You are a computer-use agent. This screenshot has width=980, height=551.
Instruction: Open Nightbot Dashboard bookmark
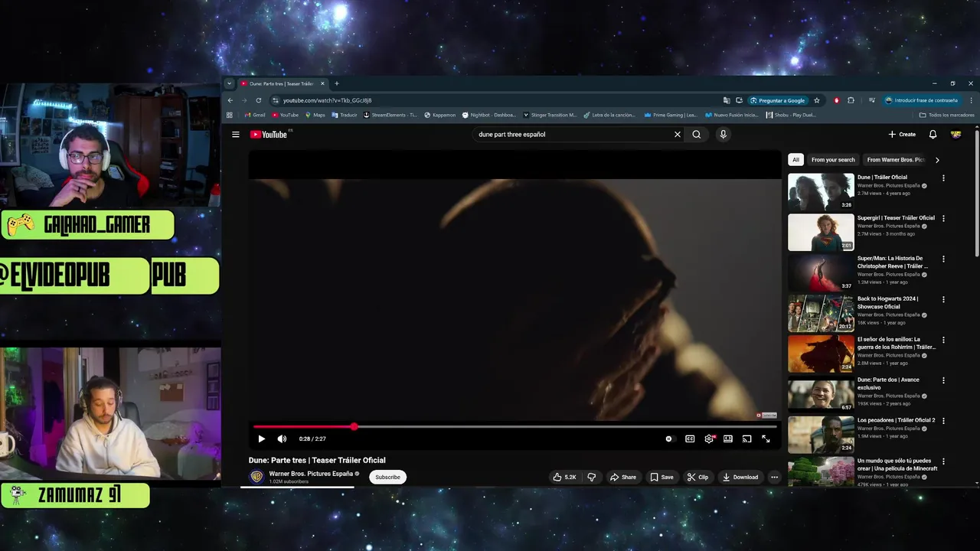pyautogui.click(x=489, y=115)
